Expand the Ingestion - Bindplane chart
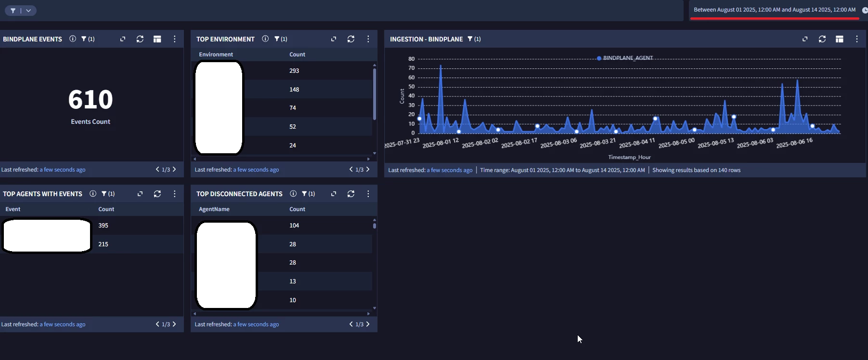868x360 pixels. point(805,39)
